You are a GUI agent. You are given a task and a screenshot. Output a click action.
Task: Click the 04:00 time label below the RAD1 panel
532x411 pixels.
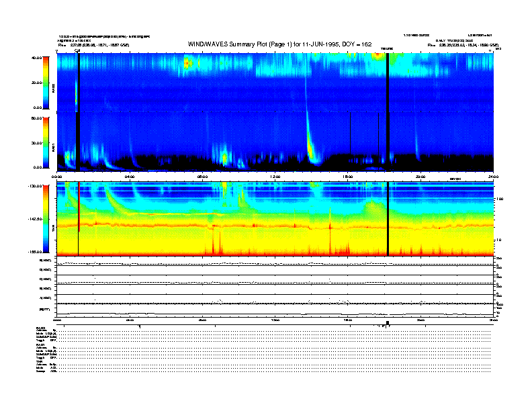coord(130,177)
